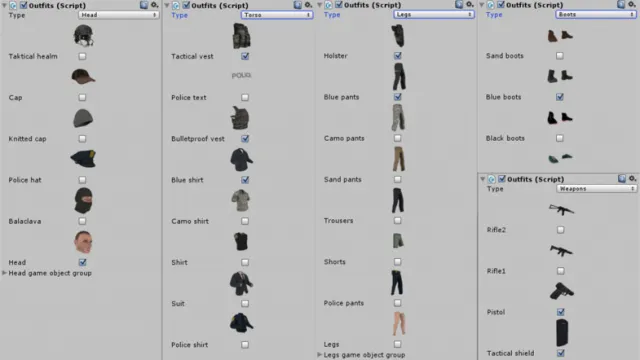Collapse the Head Outfits script foldout arrow
Image resolution: width=640 pixels, height=360 pixels.
click(x=4, y=5)
